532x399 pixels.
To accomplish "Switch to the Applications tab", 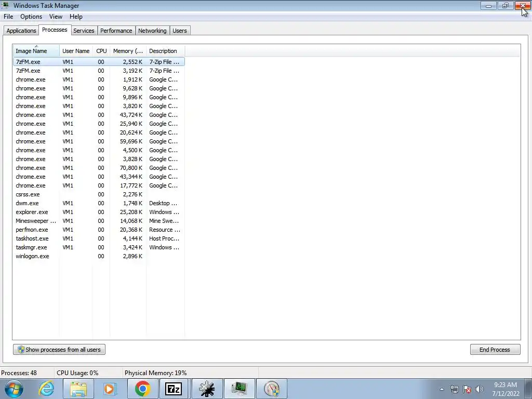I will coord(21,31).
